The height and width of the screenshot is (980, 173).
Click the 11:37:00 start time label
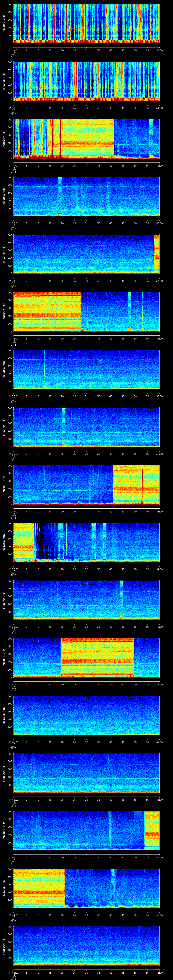click(x=14, y=511)
